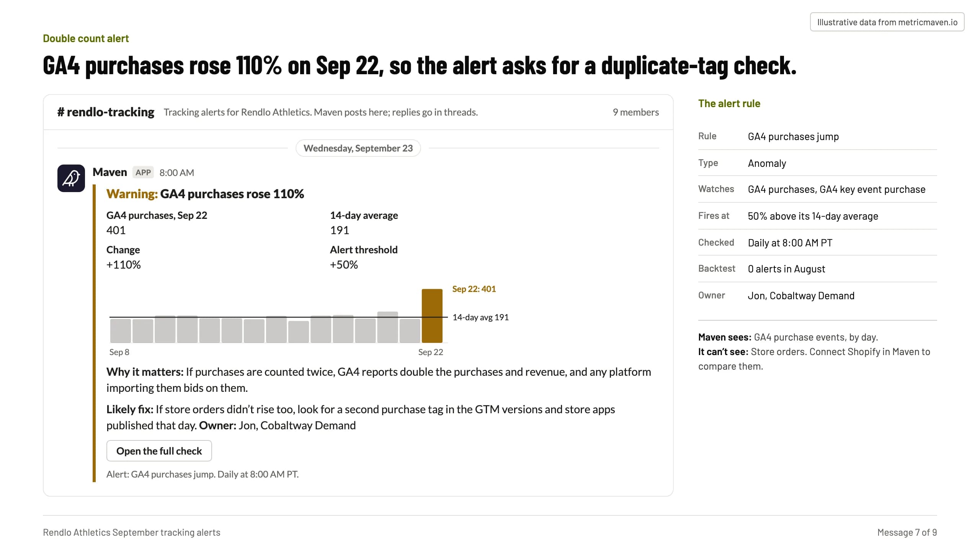Click the It can't see note
The image size is (980, 551).
[x=814, y=359]
